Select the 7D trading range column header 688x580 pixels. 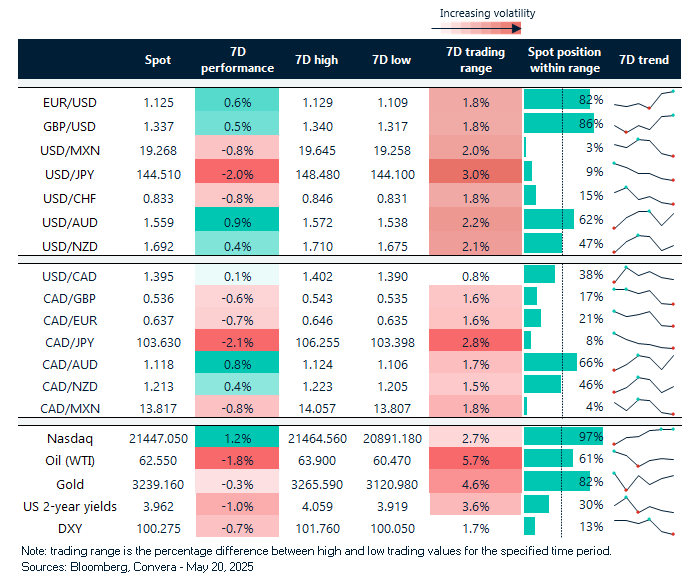click(x=475, y=60)
